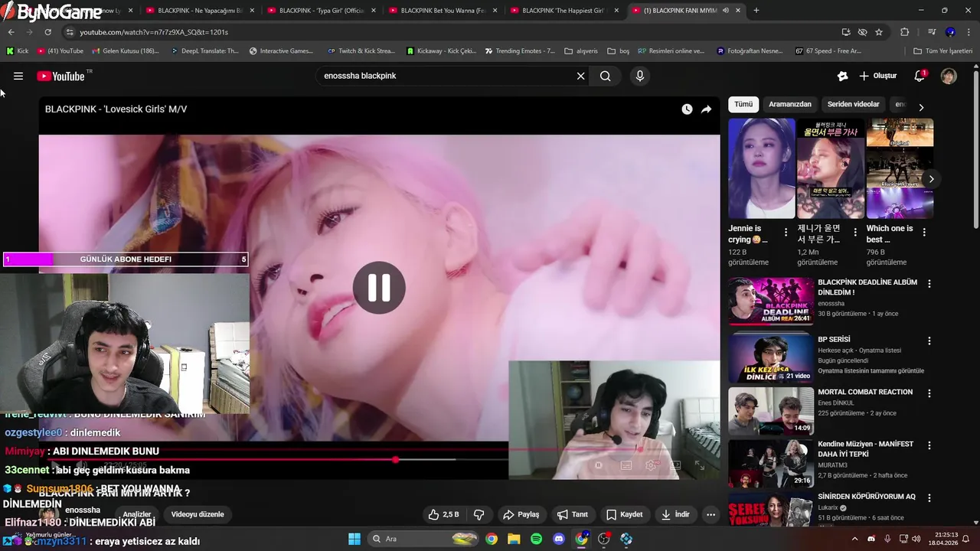
Task: Reload the page
Action: [x=47, y=32]
